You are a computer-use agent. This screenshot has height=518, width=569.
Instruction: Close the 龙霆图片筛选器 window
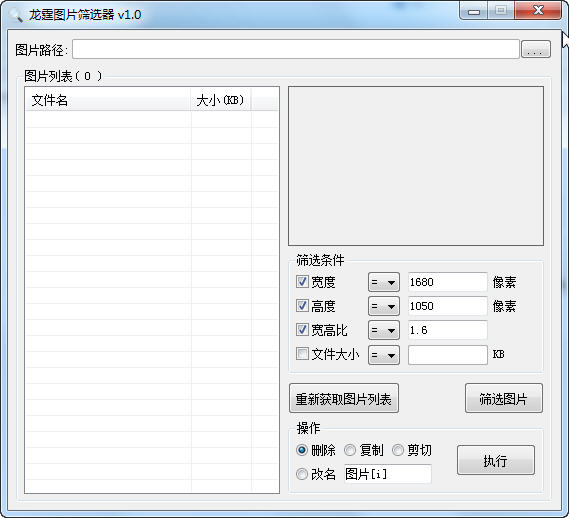click(x=538, y=10)
